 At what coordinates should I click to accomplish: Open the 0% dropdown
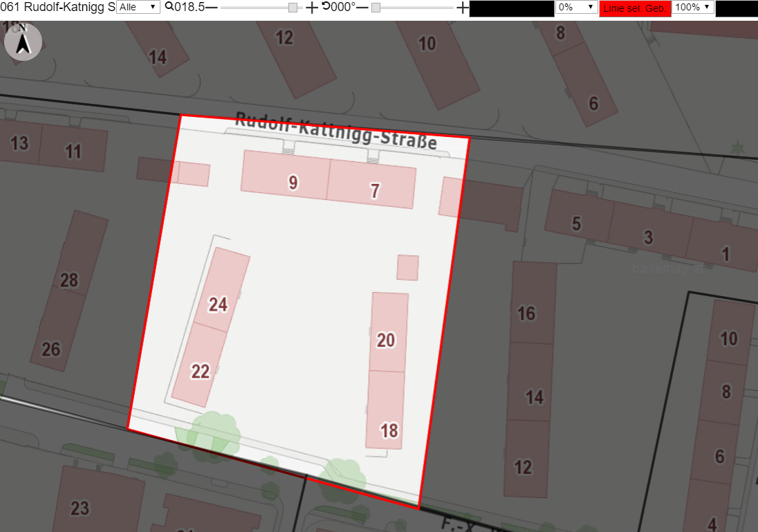tap(576, 7)
